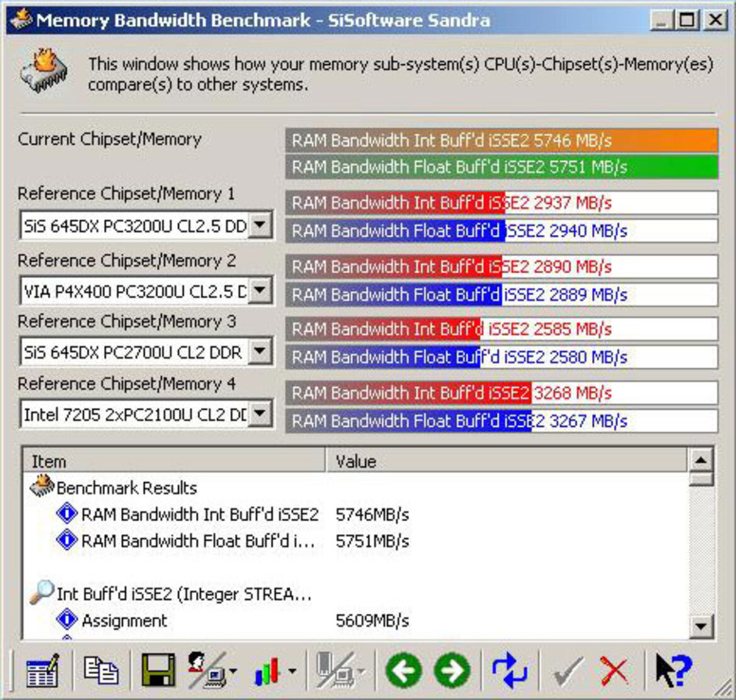The width and height of the screenshot is (736, 700).
Task: Click the list scrollbar down arrow
Action: point(701,626)
